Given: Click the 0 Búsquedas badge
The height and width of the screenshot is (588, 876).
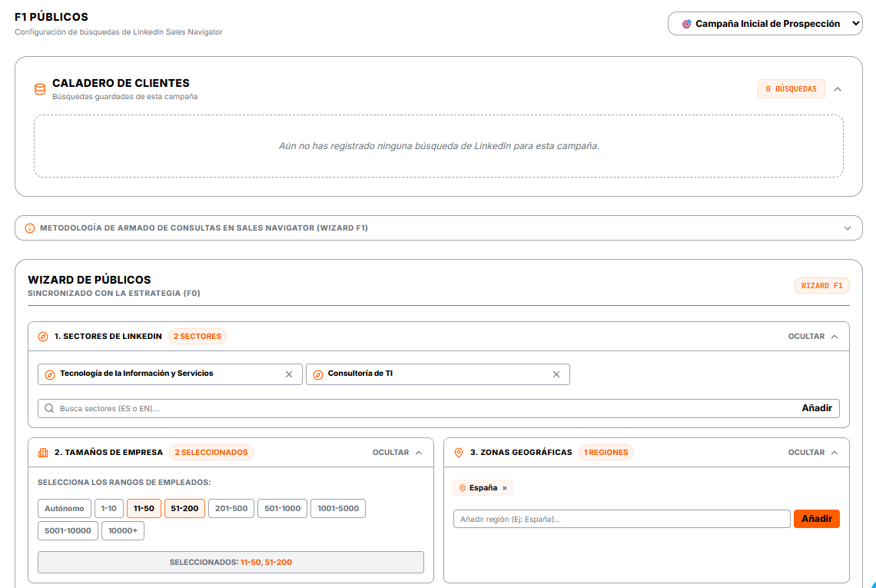Looking at the screenshot, I should coord(791,89).
